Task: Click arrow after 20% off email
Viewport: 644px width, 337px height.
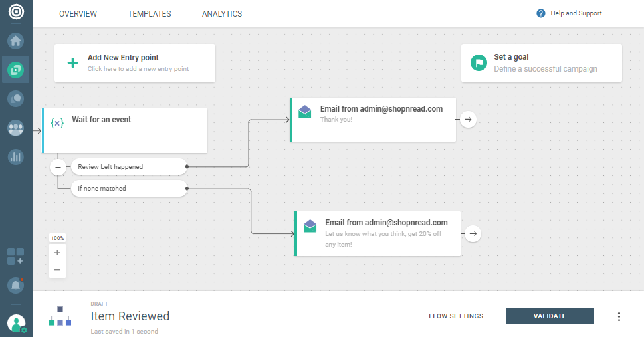Action: [x=473, y=233]
